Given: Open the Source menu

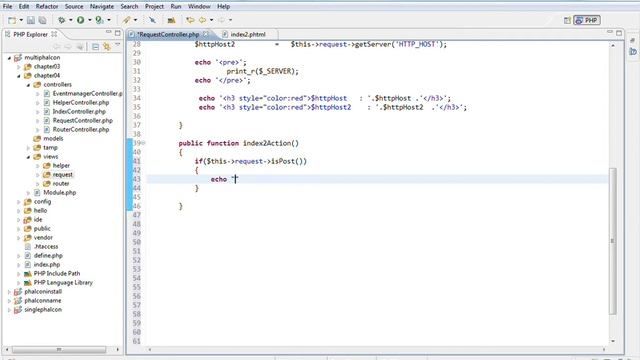Looking at the screenshot, I should (x=74, y=7).
